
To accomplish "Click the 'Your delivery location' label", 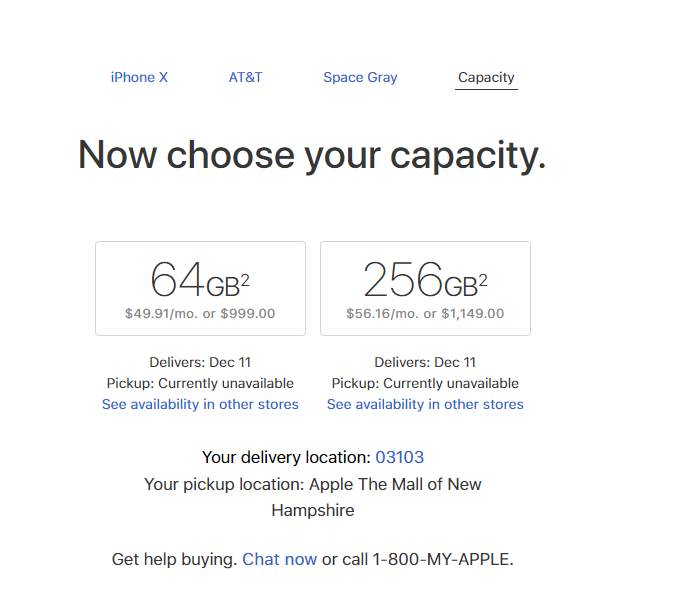I will (287, 457).
